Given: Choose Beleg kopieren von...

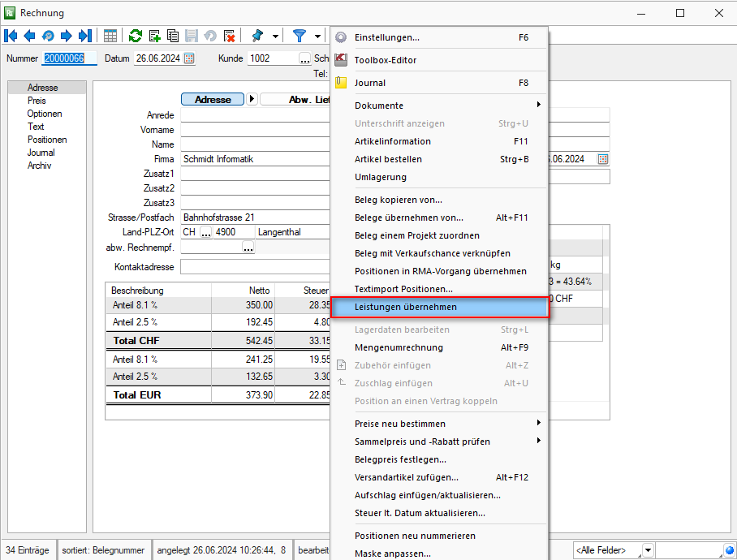Looking at the screenshot, I should pyautogui.click(x=439, y=200).
